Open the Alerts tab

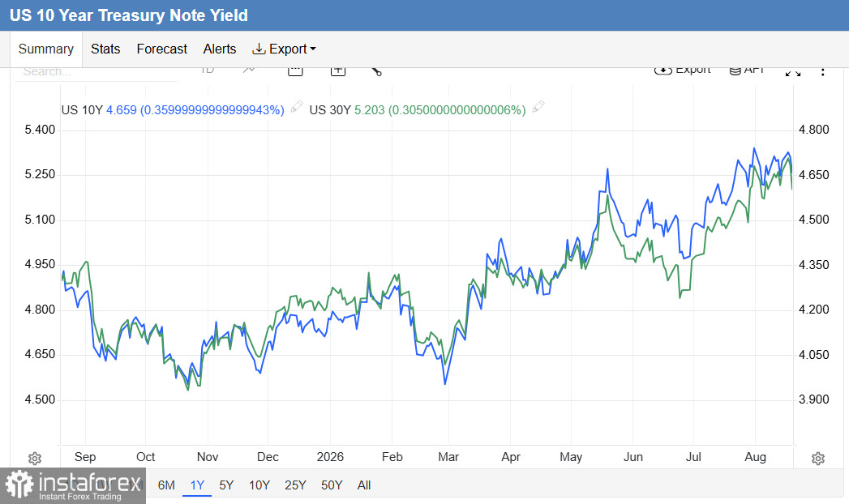[220, 49]
